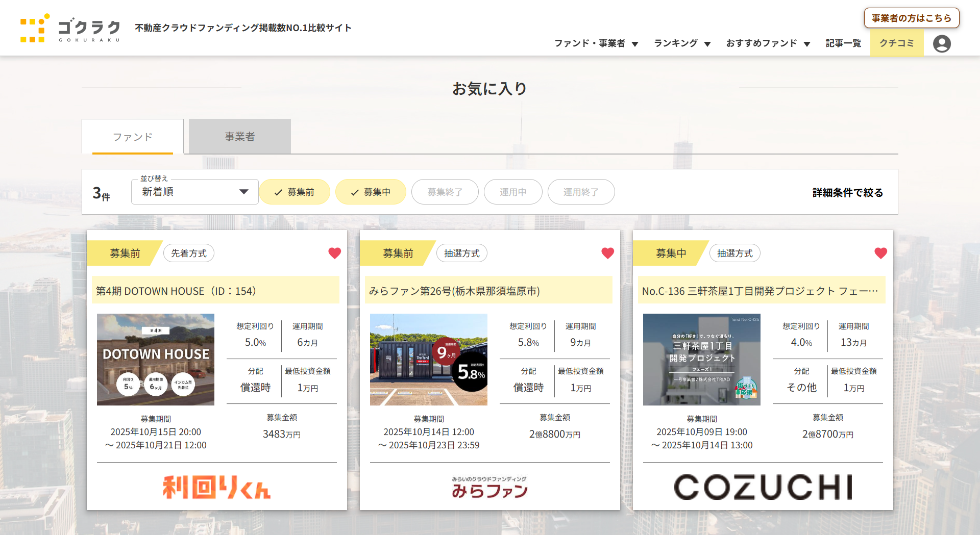Click the 利回りくん operator logo
Image resolution: width=980 pixels, height=535 pixels.
click(x=217, y=487)
